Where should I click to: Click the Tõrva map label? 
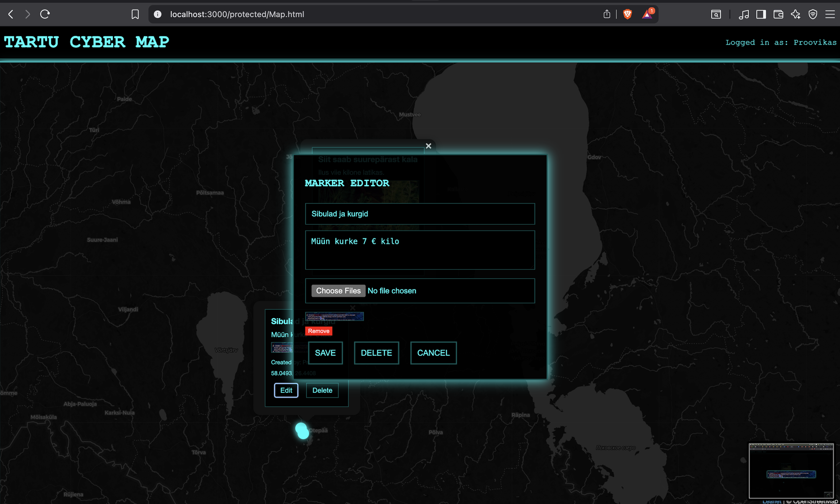199,452
